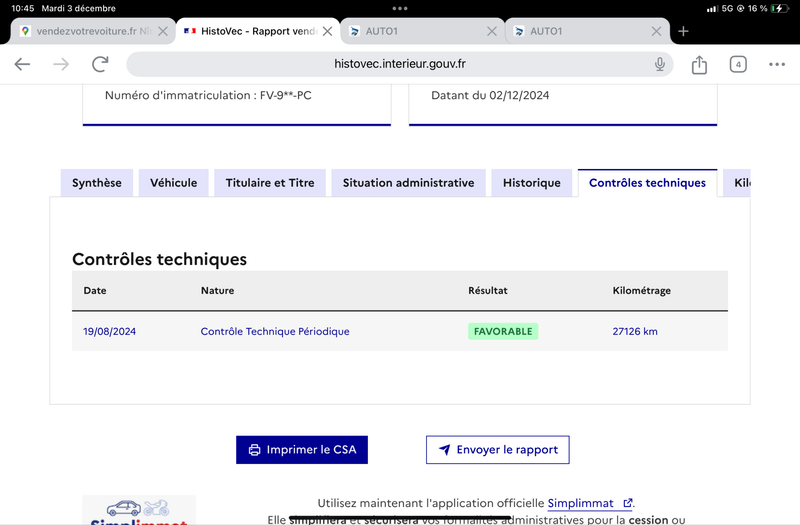The image size is (800, 525).
Task: Click the Numéro d'immatriculation FV-9**-PC text
Action: point(208,95)
